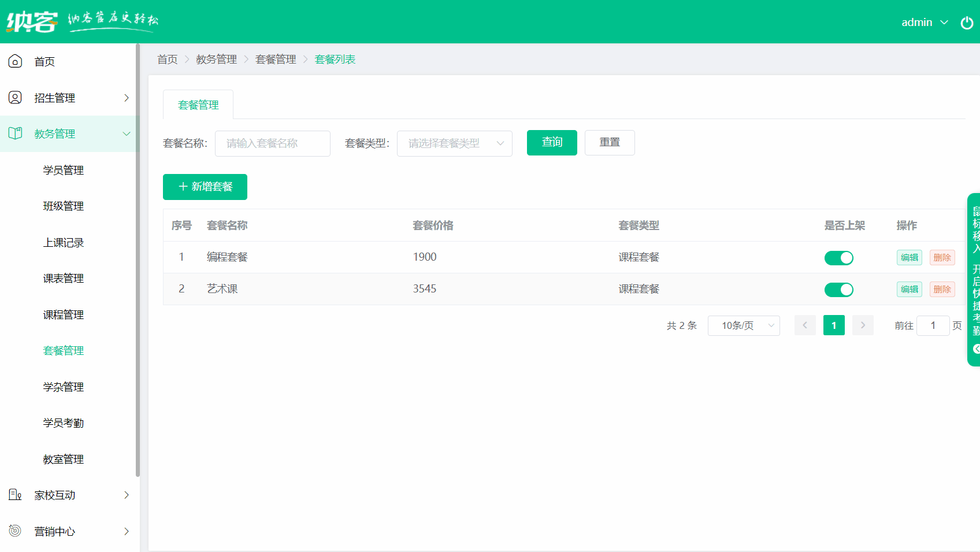
Task: Disable the 是否上架 switch for 艺术课
Action: [839, 290]
